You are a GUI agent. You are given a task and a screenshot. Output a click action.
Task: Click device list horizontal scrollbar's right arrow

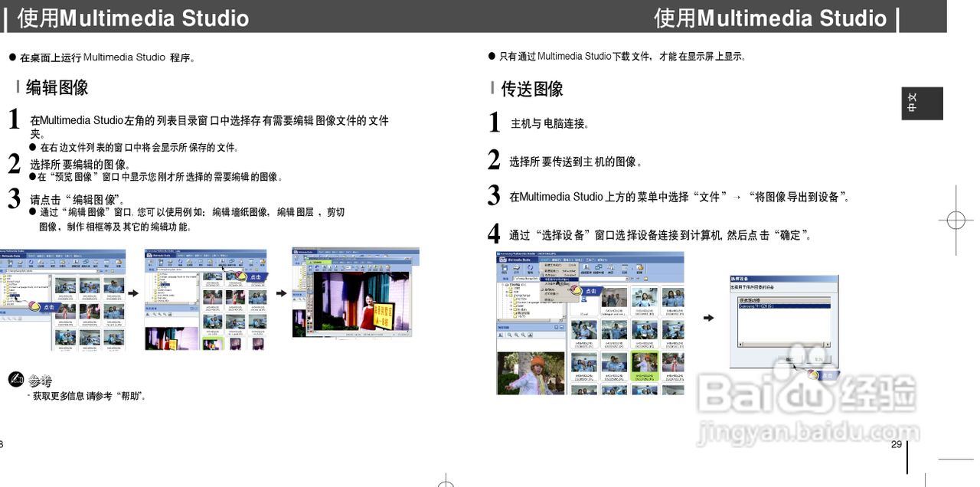point(827,344)
